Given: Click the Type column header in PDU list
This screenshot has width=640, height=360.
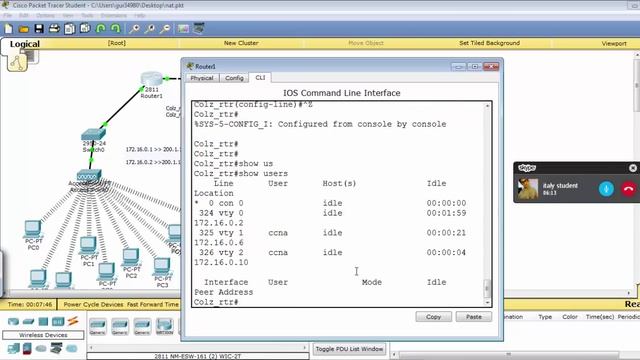Looking at the screenshot, I should (544, 317).
